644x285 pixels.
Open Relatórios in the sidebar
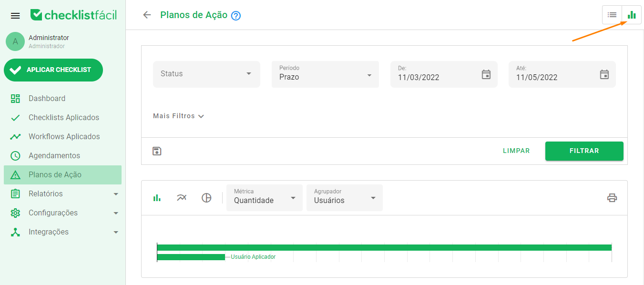coord(62,194)
